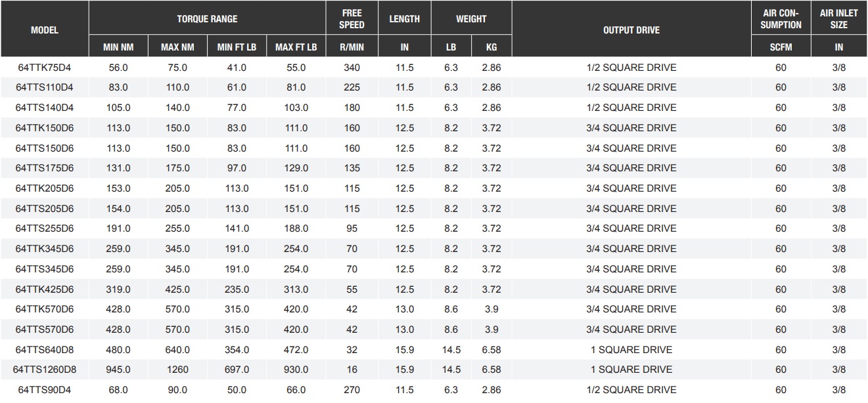Click the MIN NM sub-header

[x=118, y=47]
